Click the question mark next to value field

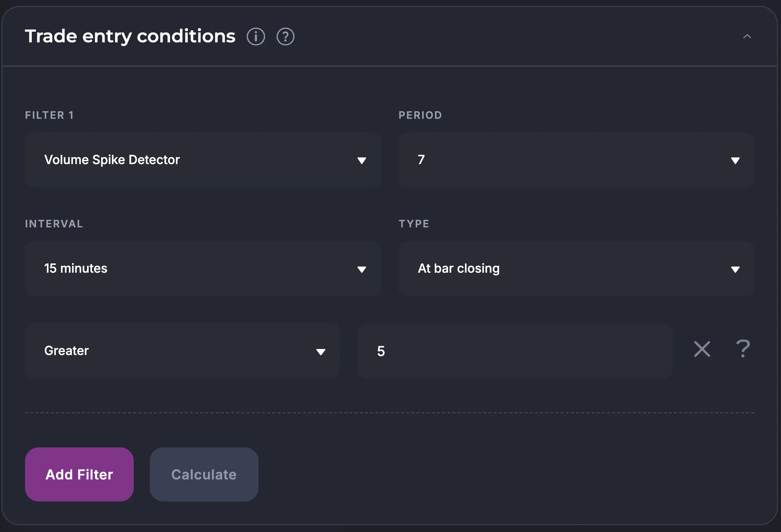[x=743, y=349]
